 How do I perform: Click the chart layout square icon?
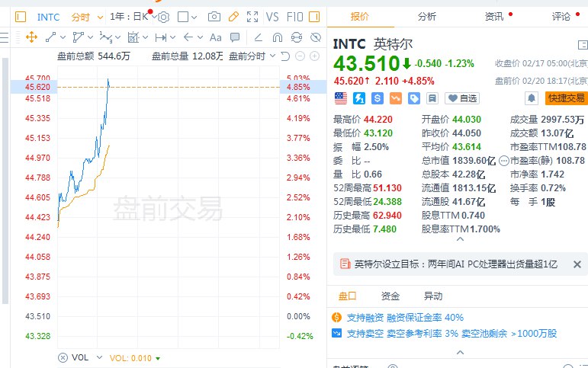(x=183, y=17)
